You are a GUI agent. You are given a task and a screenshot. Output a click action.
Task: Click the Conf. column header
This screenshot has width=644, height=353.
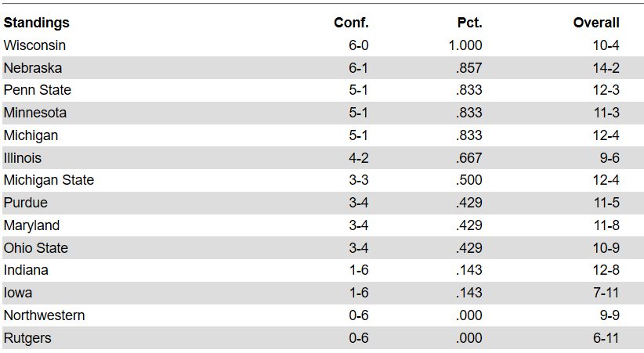[351, 23]
